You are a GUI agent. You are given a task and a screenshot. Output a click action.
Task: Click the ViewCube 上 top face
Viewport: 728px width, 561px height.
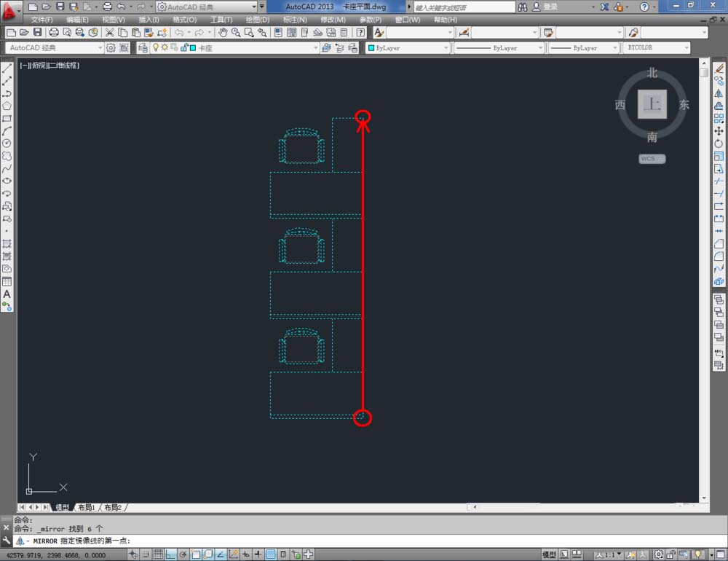(x=652, y=104)
